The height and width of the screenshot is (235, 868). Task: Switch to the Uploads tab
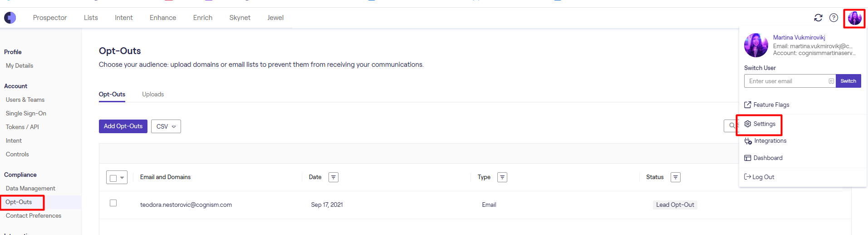click(153, 95)
